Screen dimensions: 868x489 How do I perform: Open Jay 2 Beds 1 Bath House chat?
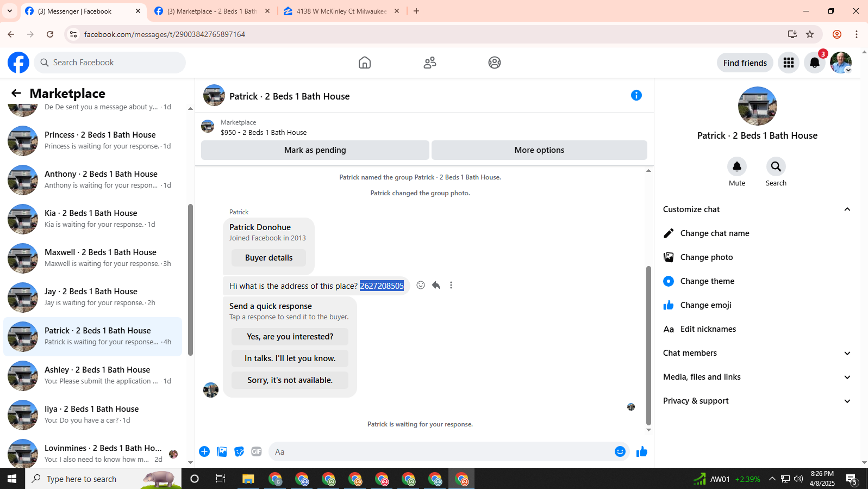point(93,298)
